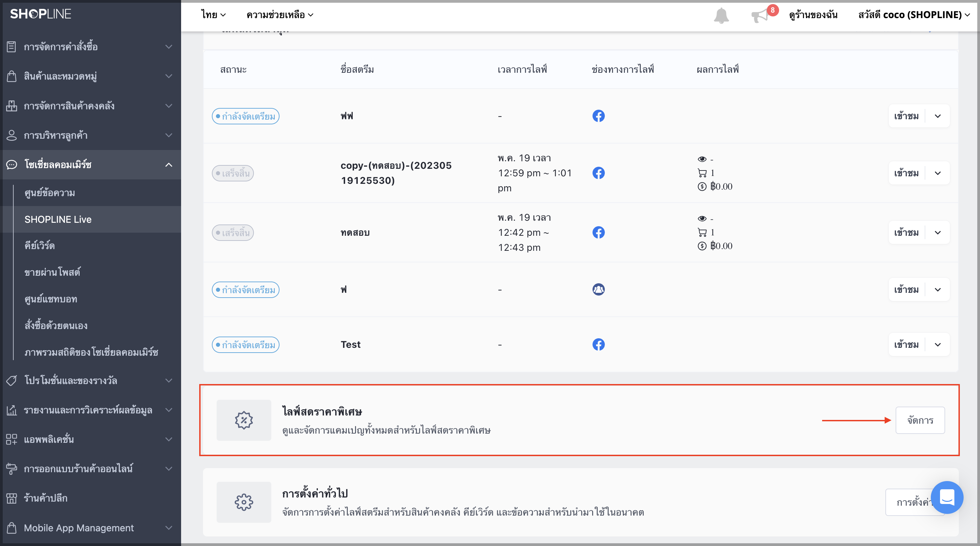The height and width of the screenshot is (546, 980).
Task: Click the discount badge icon for ไลฟ์สดราคาพิเศษ
Action: tap(244, 420)
